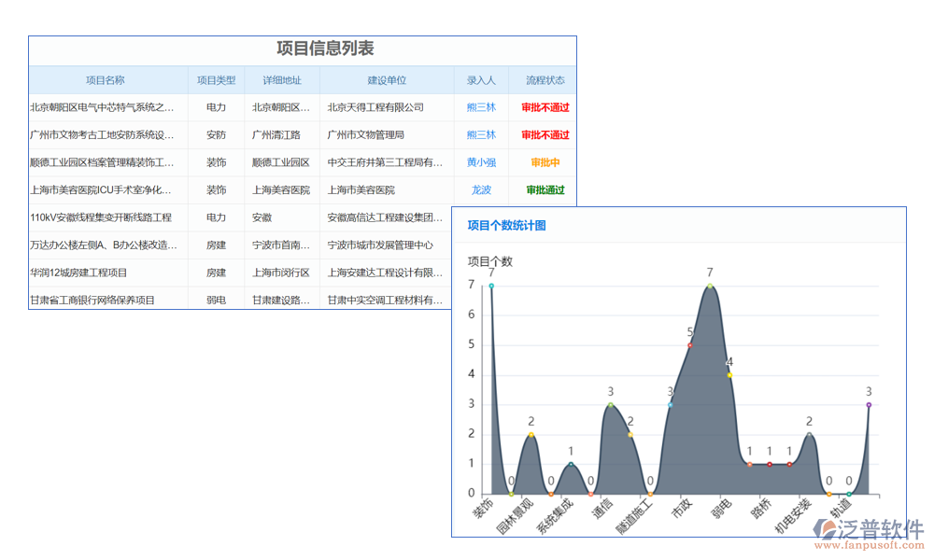The height and width of the screenshot is (560, 934).
Task: Click the 建设单位 column header
Action: pyautogui.click(x=386, y=80)
